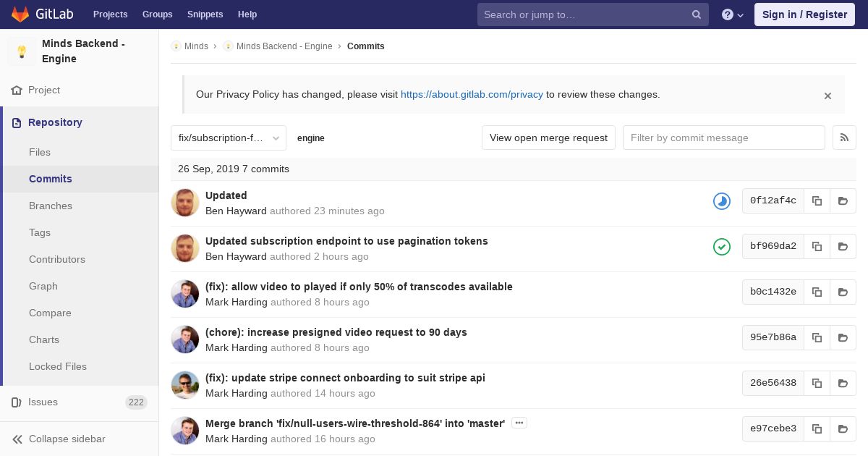Click the commits RSS feed icon
This screenshot has width=868, height=456.
pos(844,138)
